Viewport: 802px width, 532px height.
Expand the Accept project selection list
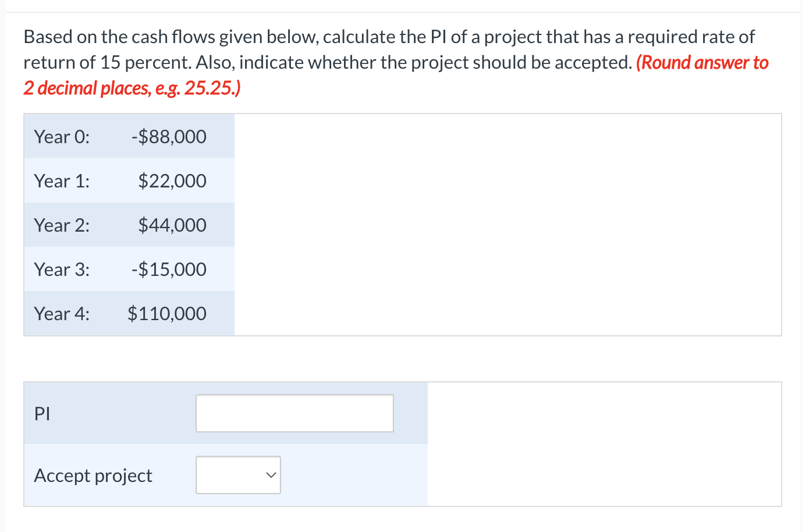(237, 474)
